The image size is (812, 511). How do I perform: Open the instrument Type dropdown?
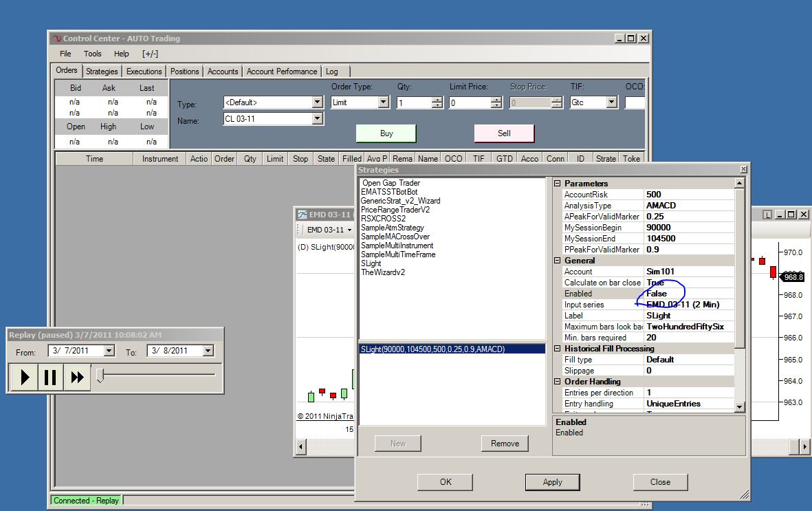click(318, 102)
